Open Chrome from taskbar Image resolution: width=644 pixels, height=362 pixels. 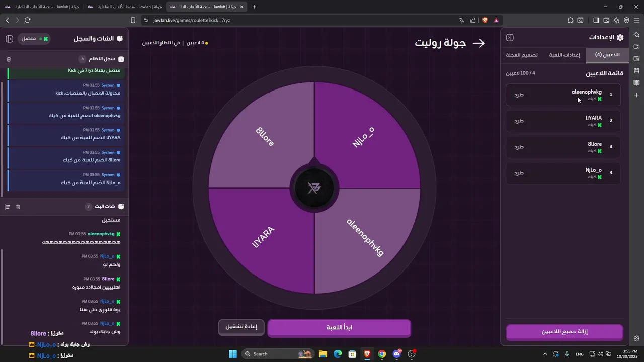(x=382, y=354)
